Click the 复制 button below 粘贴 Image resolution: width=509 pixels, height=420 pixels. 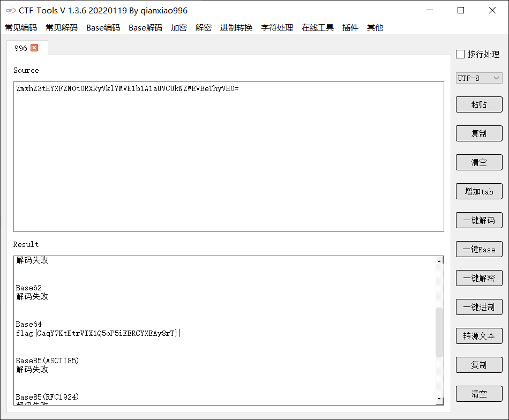[479, 133]
